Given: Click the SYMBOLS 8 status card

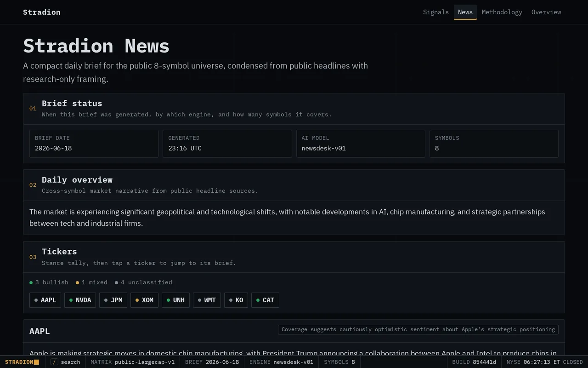Looking at the screenshot, I should [494, 144].
